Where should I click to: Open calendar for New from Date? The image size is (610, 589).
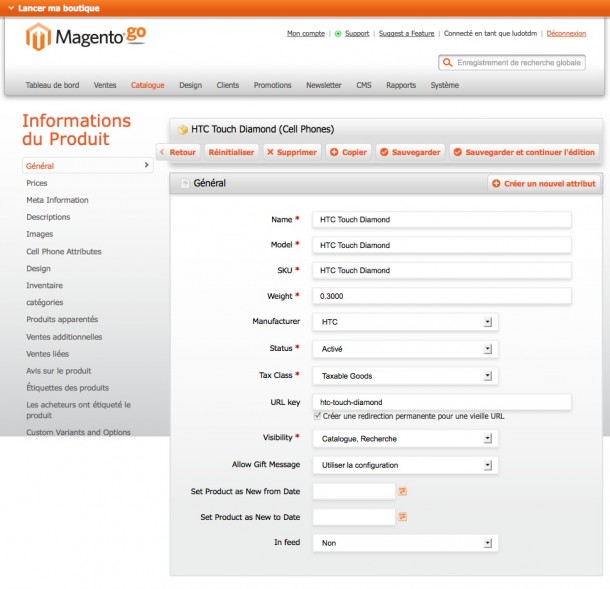coord(403,491)
